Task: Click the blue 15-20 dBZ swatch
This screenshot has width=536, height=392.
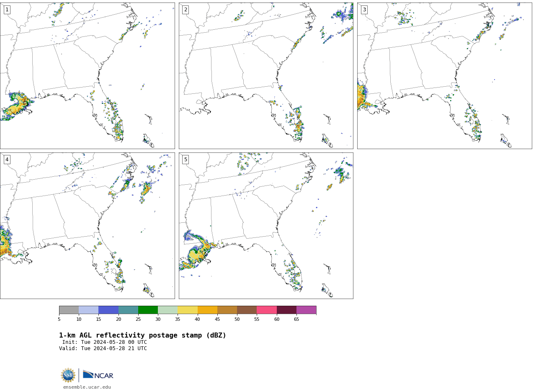Action: click(x=108, y=310)
